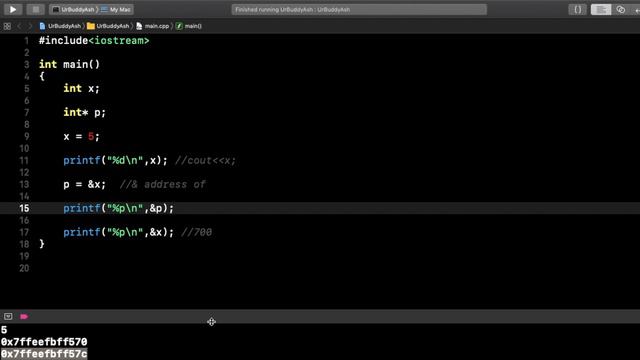Show the assistant editor rings icon
The image size is (640, 360).
click(x=621, y=9)
